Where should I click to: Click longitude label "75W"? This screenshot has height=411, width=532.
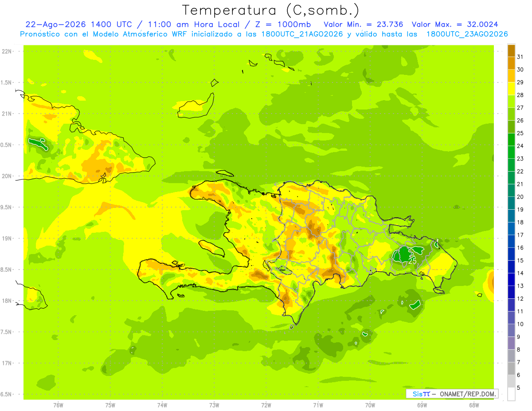110,405
